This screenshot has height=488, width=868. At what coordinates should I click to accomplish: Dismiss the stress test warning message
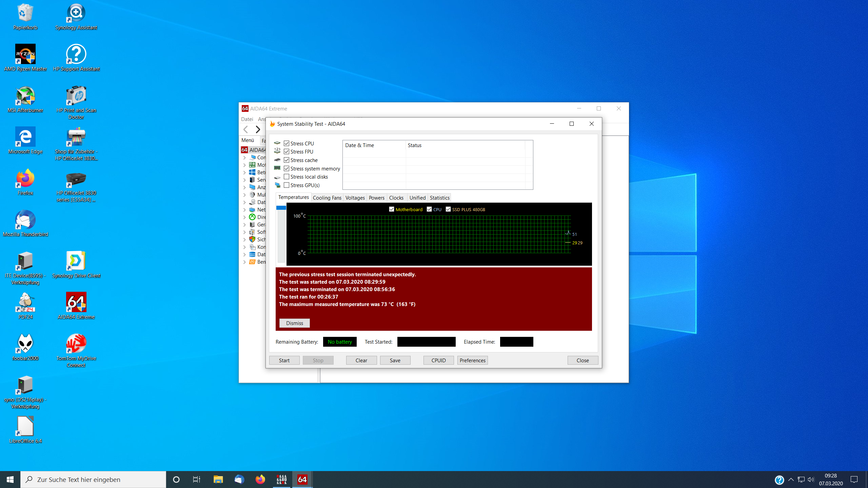click(294, 323)
